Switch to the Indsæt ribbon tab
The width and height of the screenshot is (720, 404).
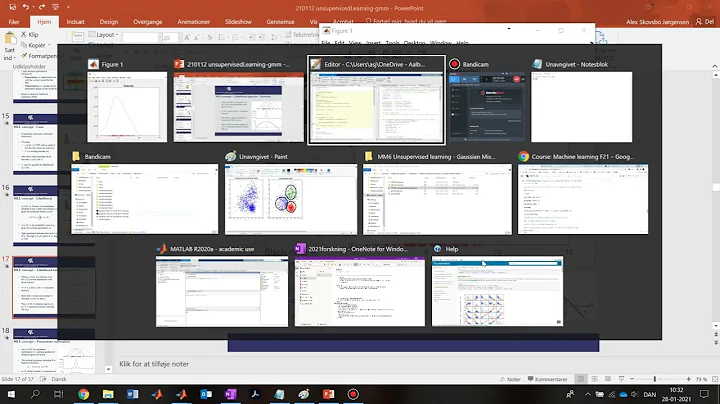75,22
